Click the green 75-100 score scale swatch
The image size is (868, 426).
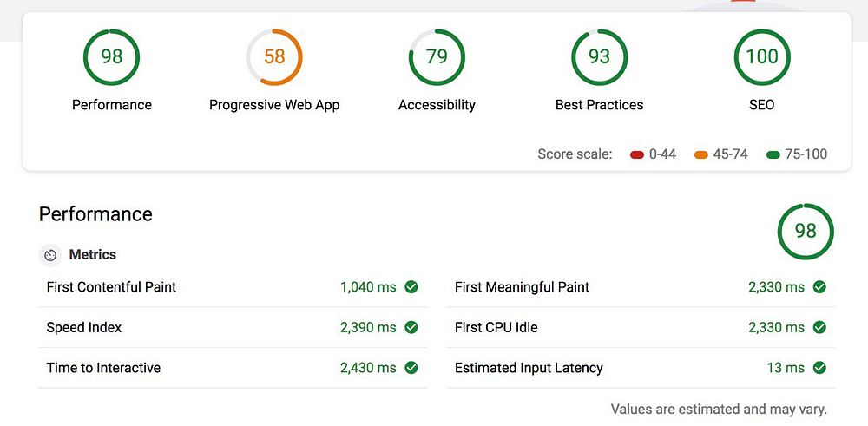coord(773,155)
